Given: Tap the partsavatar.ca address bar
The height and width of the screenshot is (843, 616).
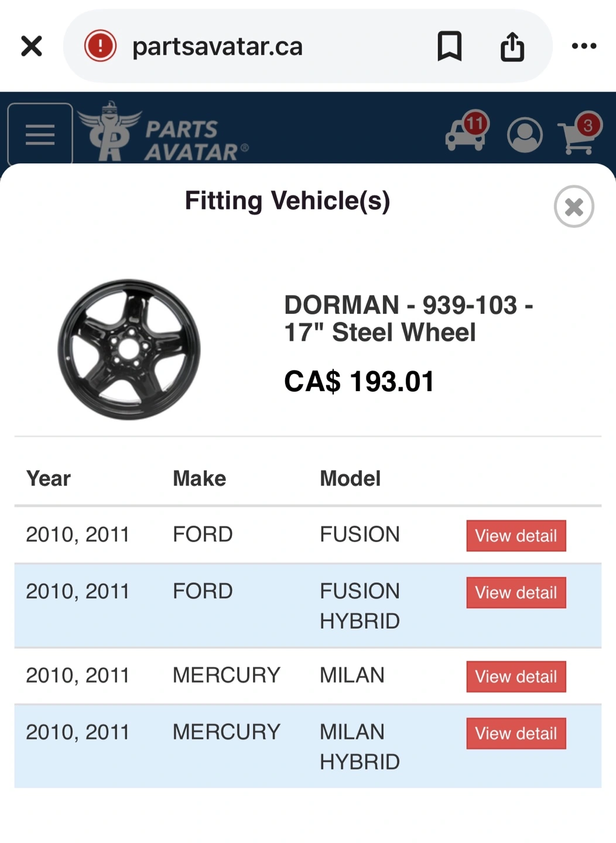Looking at the screenshot, I should pos(263,46).
